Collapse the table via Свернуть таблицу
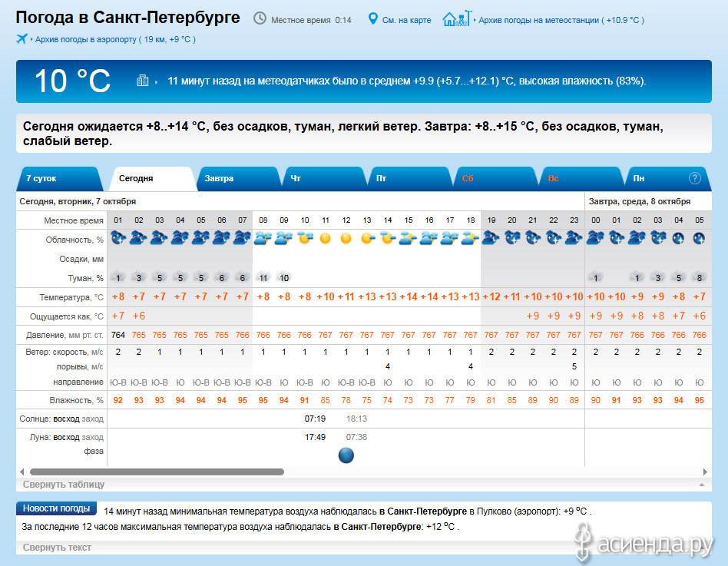The image size is (728, 566). click(x=64, y=485)
